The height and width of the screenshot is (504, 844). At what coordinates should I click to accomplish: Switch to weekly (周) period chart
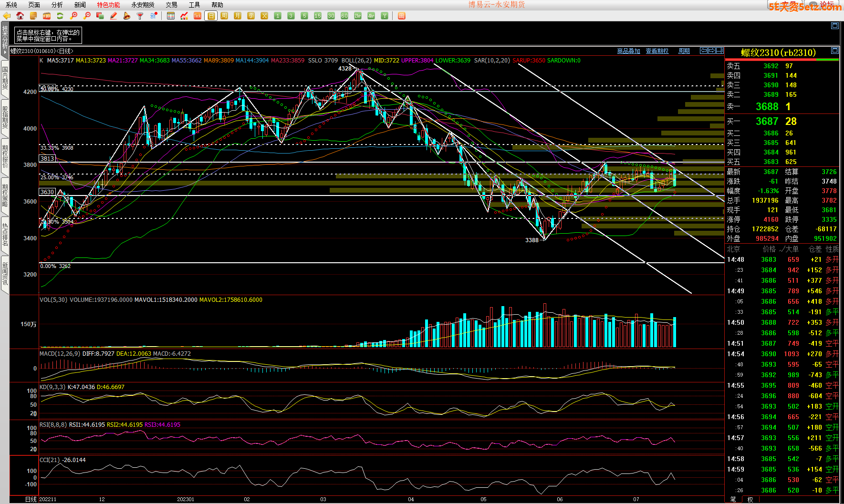(224, 16)
